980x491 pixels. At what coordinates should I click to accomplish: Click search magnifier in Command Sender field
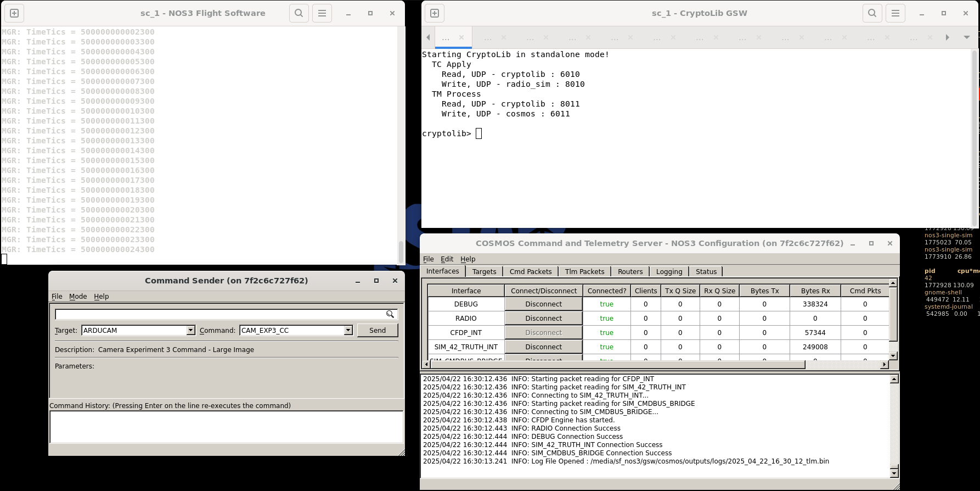[390, 314]
